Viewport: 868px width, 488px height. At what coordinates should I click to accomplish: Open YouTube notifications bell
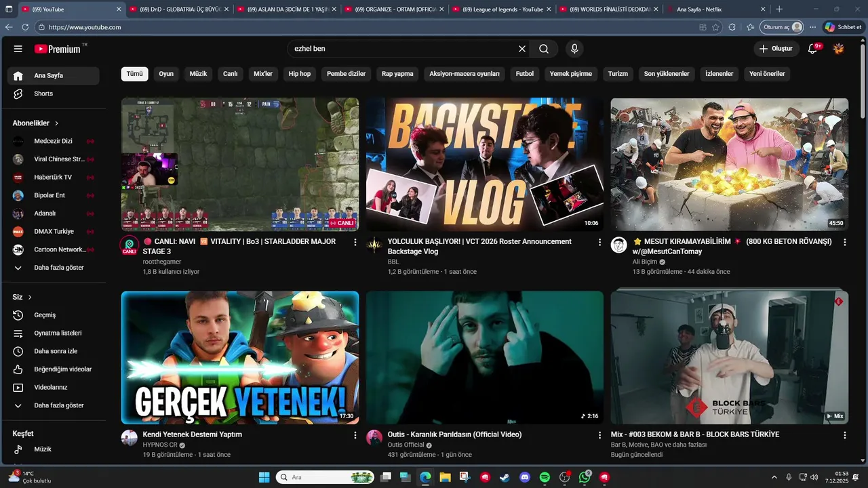point(812,49)
